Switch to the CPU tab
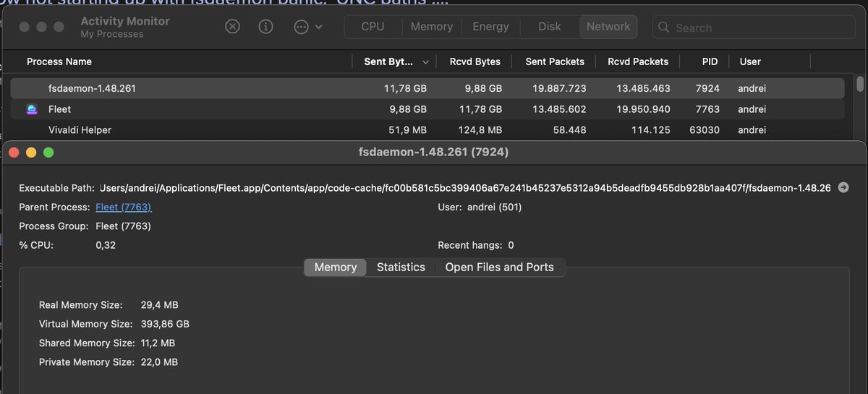868x394 pixels. coord(373,26)
